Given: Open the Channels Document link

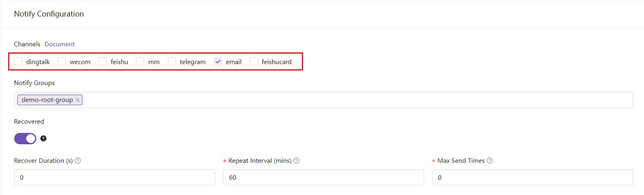Looking at the screenshot, I should coord(59,44).
